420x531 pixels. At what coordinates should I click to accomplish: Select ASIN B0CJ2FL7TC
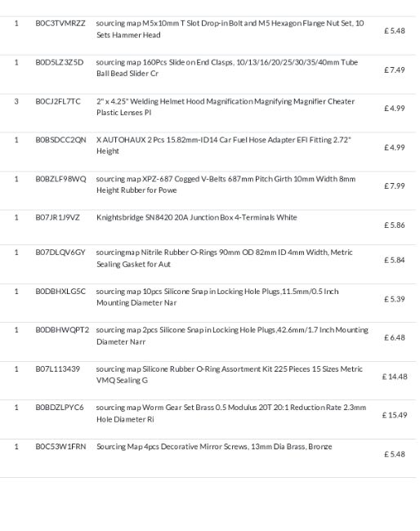(58, 101)
